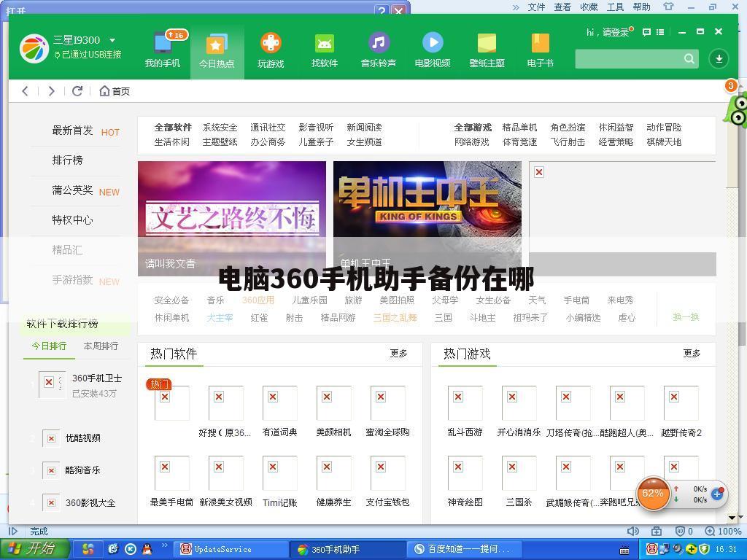
Task: Open the 三国杀 game icon
Action: click(519, 472)
